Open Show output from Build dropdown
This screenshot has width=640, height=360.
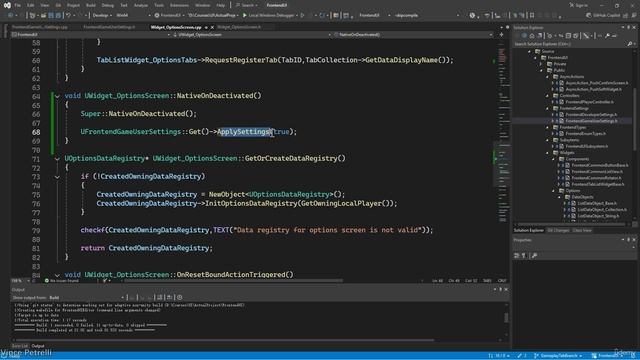(x=87, y=298)
